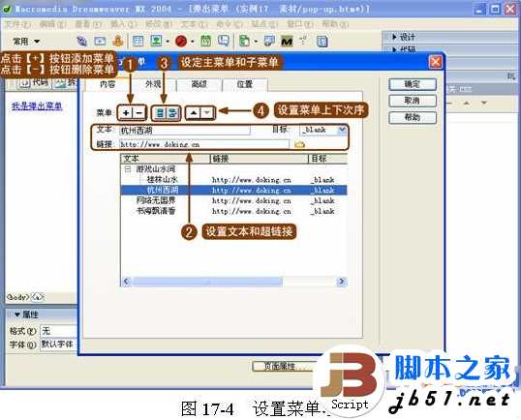The image size is (521, 420).
Task: Open the 窗口 menu
Action: 300,24
